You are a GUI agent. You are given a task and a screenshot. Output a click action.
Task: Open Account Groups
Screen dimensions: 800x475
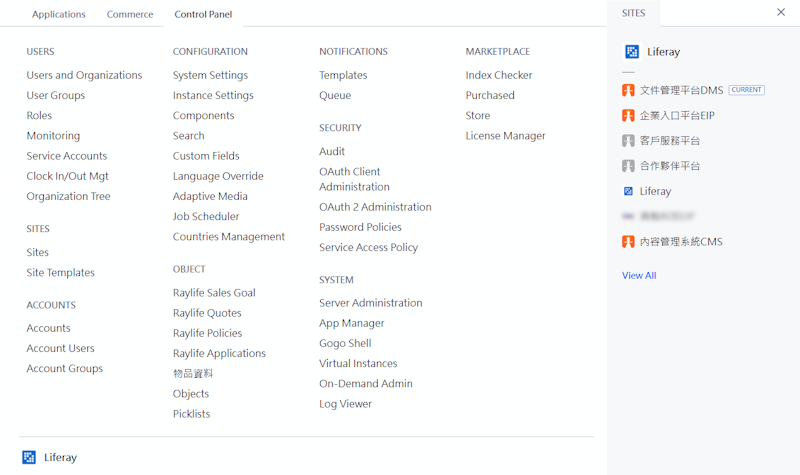[x=65, y=368]
